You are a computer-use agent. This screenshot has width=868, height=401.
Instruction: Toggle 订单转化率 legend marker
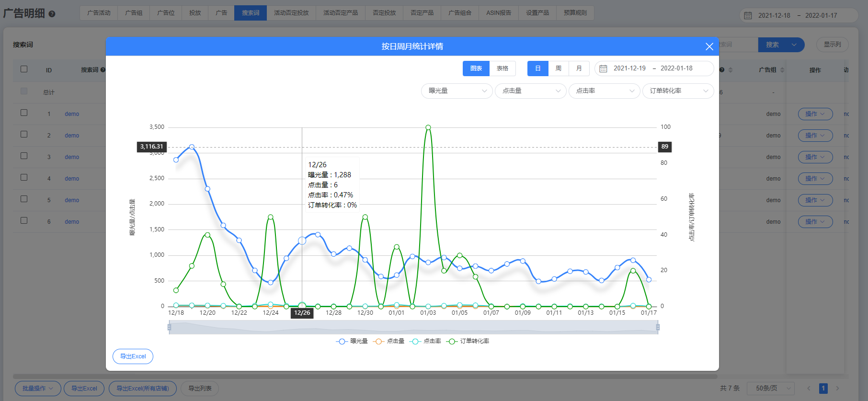451,341
